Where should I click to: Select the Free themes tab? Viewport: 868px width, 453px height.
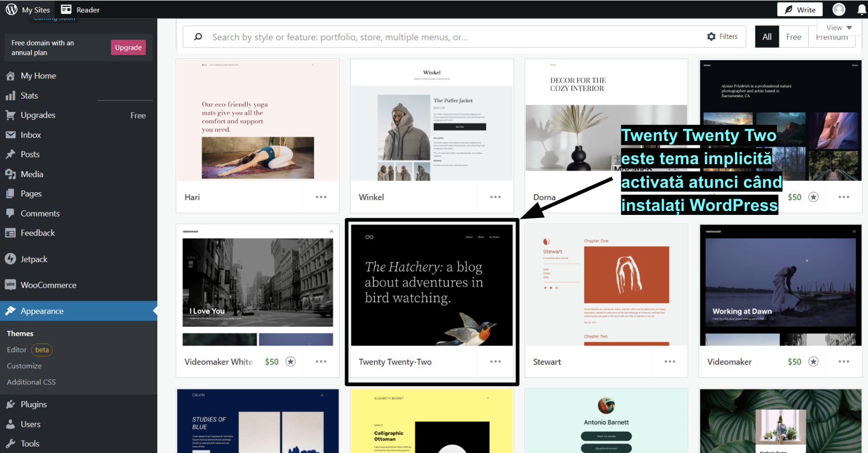(794, 37)
